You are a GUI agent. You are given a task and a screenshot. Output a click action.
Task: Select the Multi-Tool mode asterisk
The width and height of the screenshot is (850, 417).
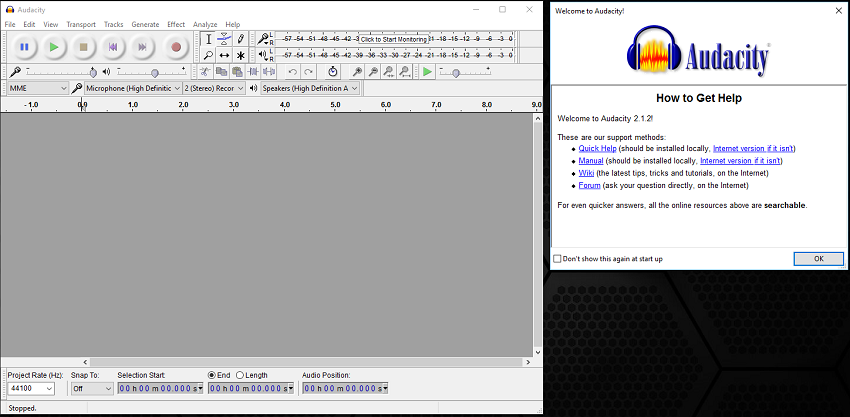tap(241, 55)
